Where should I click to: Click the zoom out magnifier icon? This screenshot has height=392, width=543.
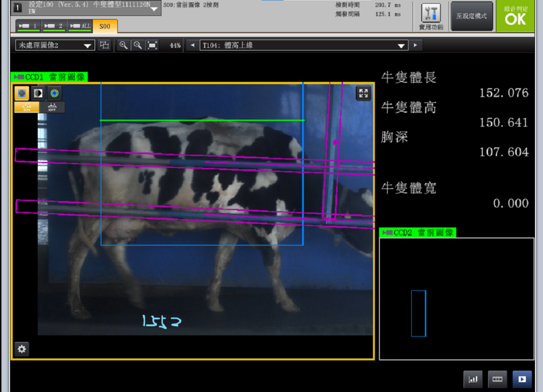[x=138, y=45]
